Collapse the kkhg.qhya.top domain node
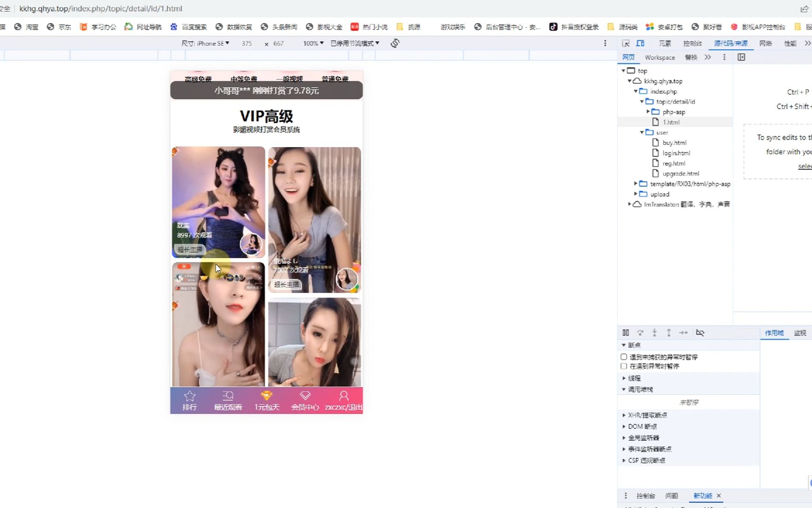 tap(630, 81)
